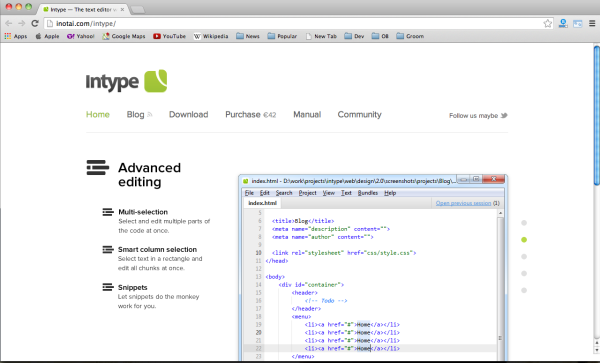The image size is (600, 363).
Task: Open the New Tab bookmark
Action: click(321, 36)
